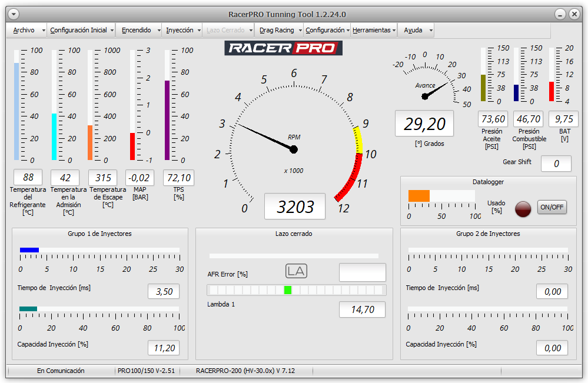588x383 pixels.
Task: Click the exhaust temperature value 315
Action: click(x=103, y=178)
